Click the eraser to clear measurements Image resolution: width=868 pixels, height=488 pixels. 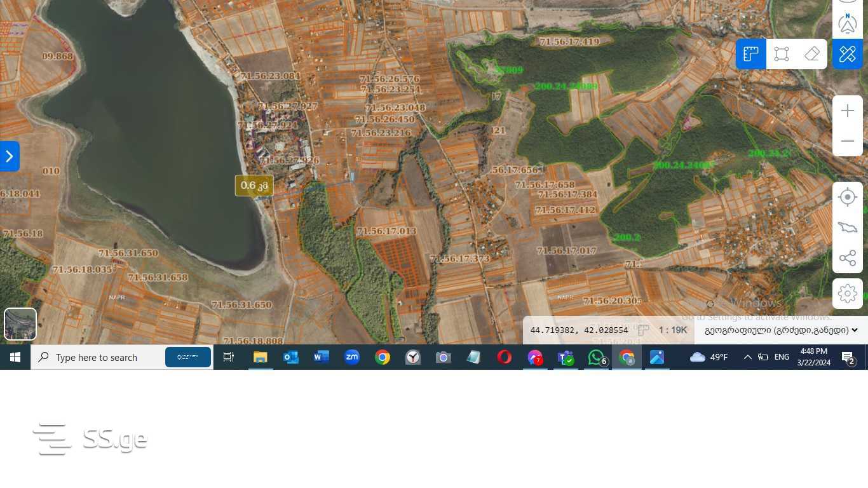812,54
